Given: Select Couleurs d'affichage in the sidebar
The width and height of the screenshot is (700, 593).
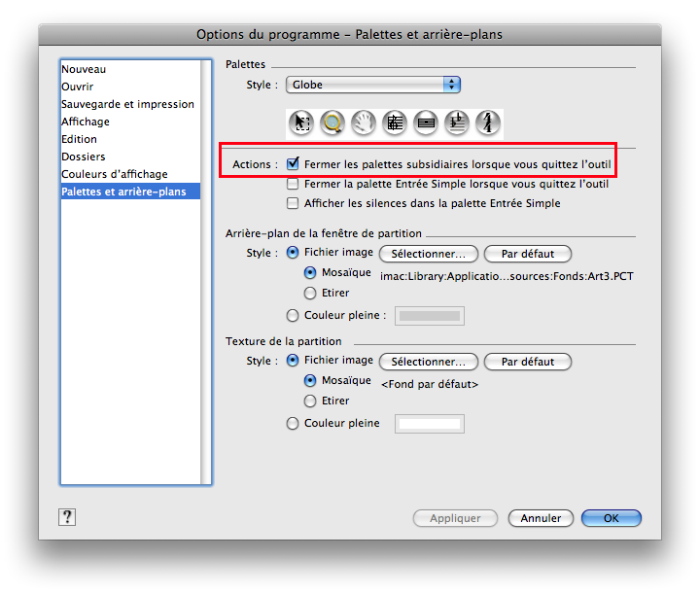Looking at the screenshot, I should point(114,174).
